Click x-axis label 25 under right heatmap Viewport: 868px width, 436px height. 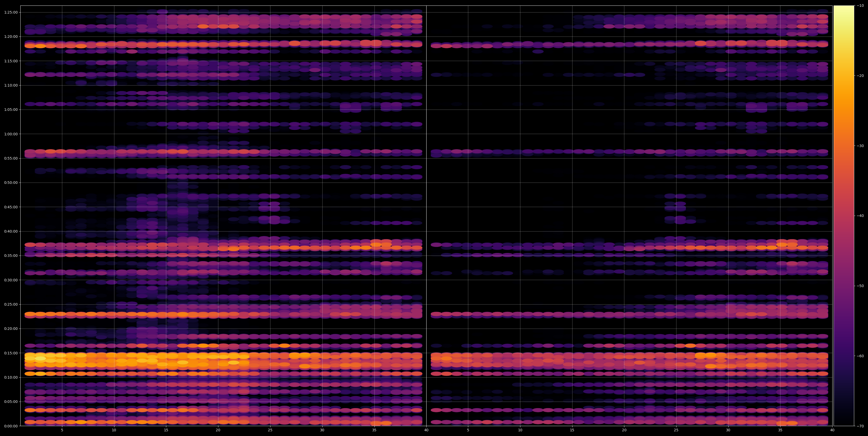click(x=676, y=430)
